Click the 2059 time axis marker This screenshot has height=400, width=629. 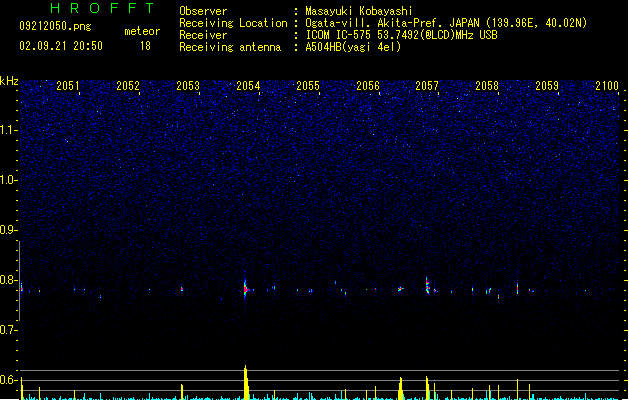547,86
